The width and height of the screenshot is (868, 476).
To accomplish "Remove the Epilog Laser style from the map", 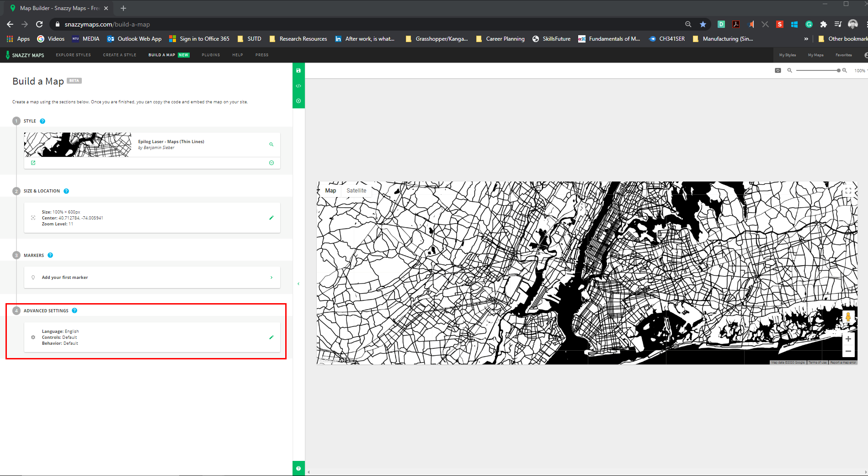I will coord(272,163).
